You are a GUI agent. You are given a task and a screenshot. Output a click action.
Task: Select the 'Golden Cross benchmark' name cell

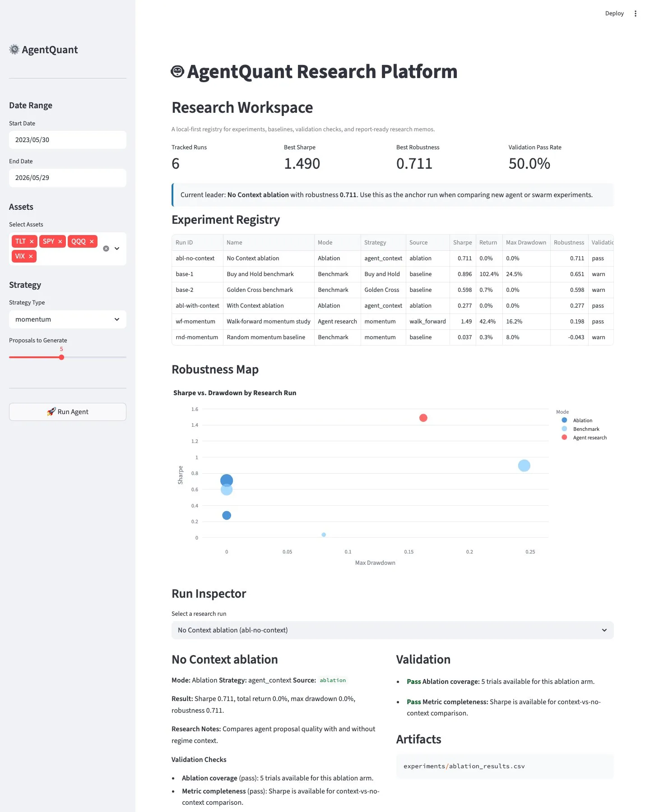click(x=269, y=290)
